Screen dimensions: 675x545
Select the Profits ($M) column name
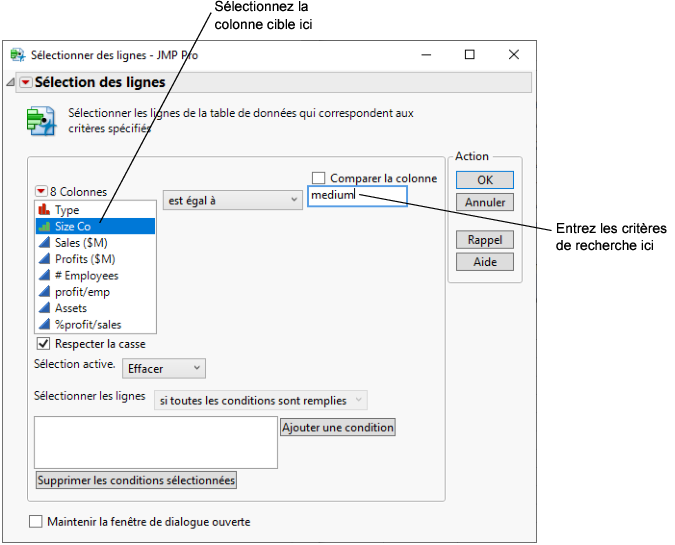[x=85, y=259]
